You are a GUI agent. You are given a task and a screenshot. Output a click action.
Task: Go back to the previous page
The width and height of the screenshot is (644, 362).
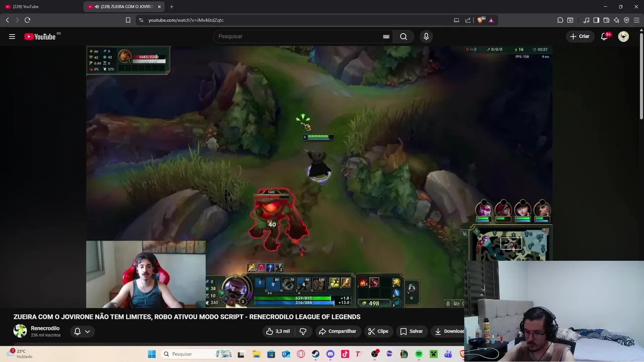(x=7, y=20)
